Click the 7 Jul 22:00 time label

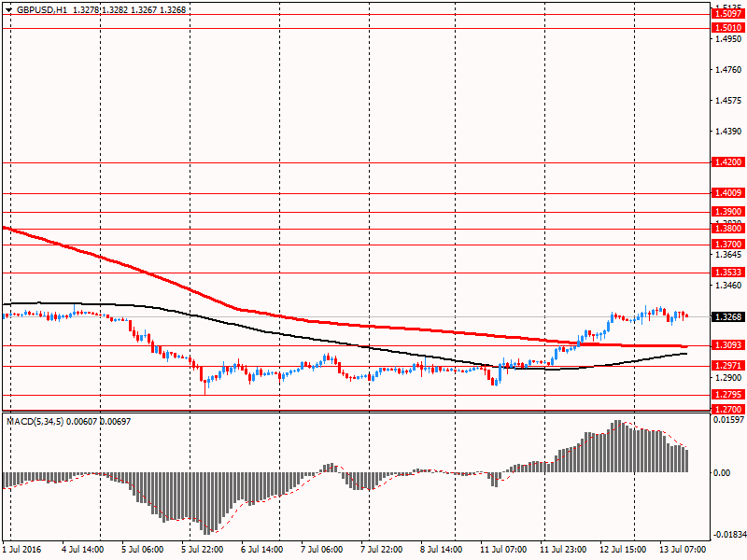click(x=382, y=550)
